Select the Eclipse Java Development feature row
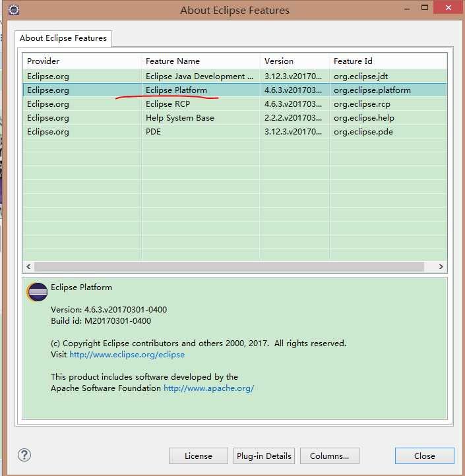Screen dimensions: 465x476 pos(234,76)
